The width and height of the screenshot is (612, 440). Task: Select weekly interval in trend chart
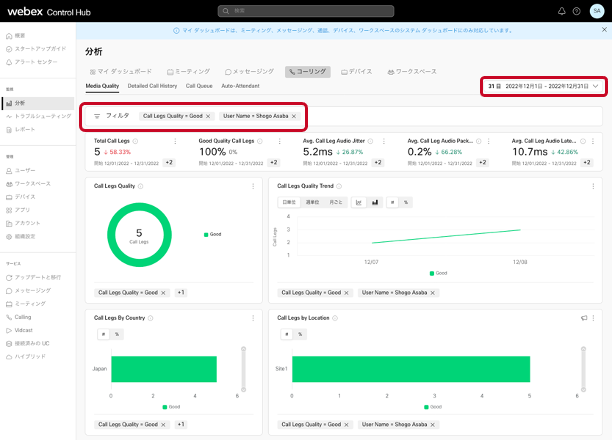312,202
